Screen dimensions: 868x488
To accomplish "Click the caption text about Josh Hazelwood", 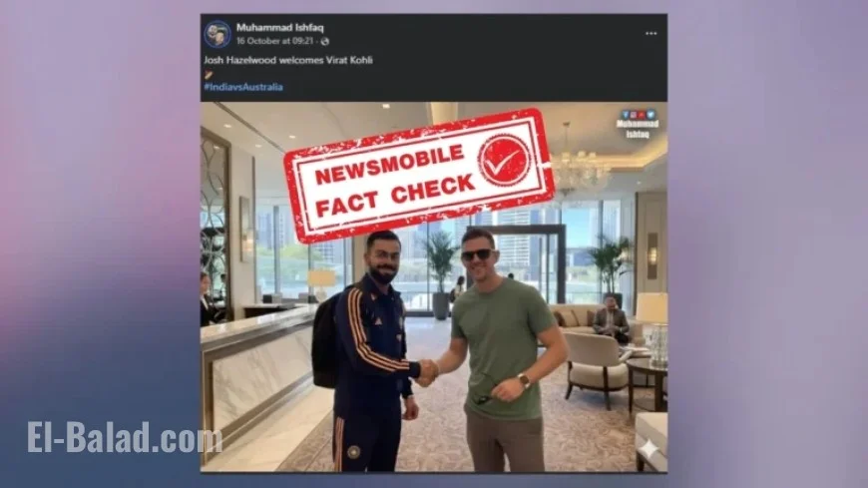I will click(288, 60).
